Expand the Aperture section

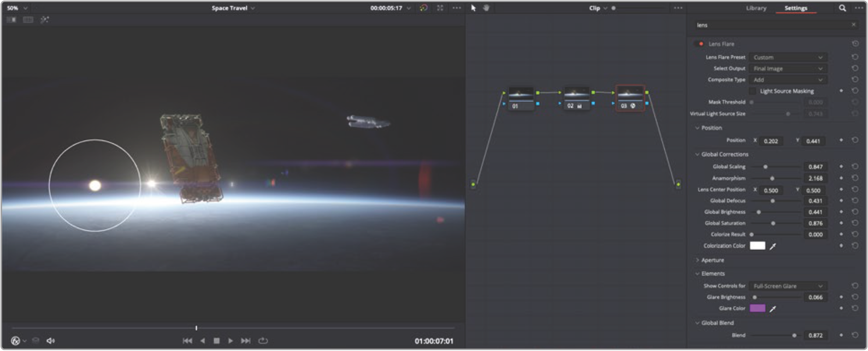[712, 260]
